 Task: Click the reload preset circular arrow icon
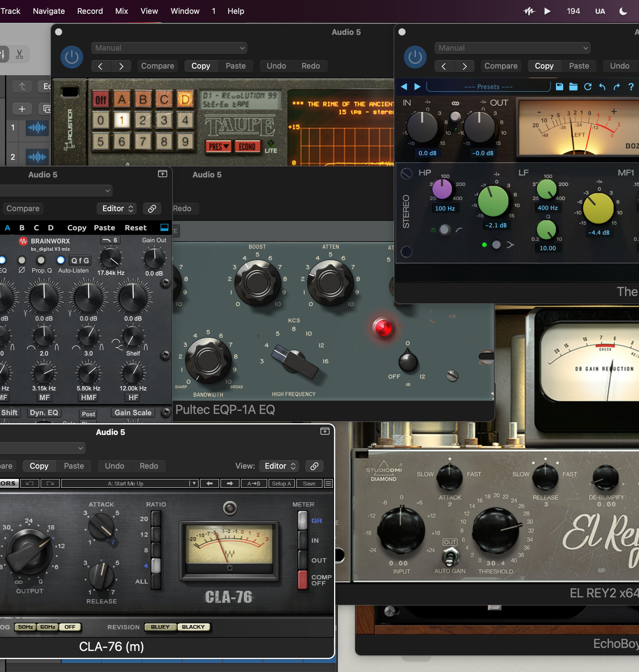(x=588, y=87)
